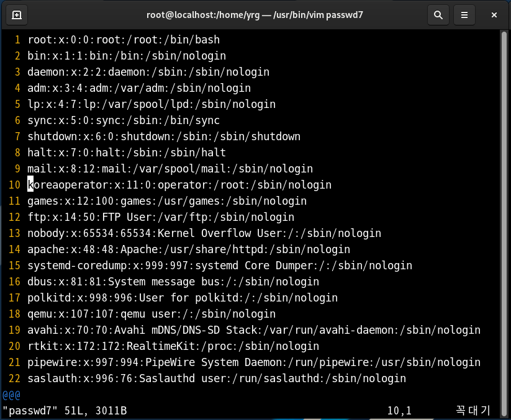Click line 14 beginning with 'apache:x:48:48'
Screen dimensions: 511x420
(x=189, y=249)
